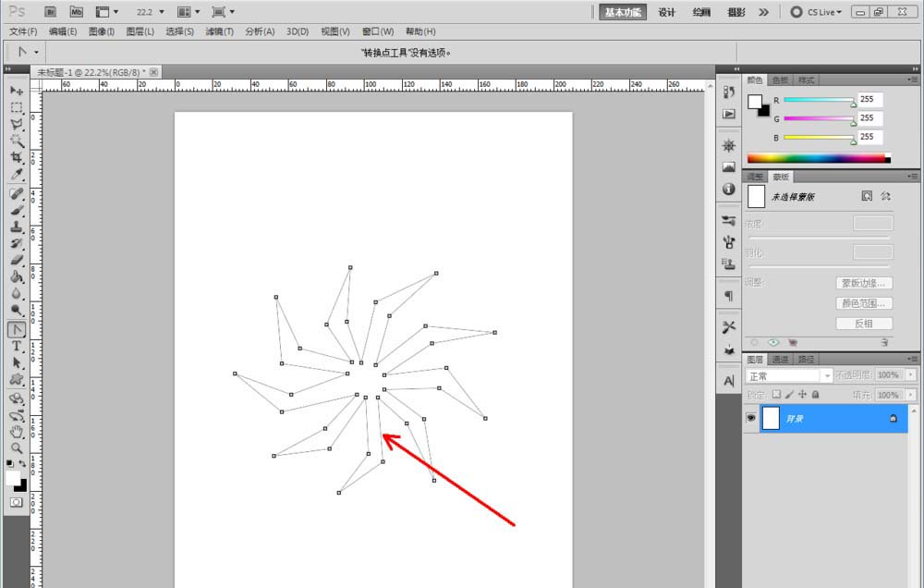Screen dimensions: 924x588
Task: Select the Move tool
Action: coord(17,91)
